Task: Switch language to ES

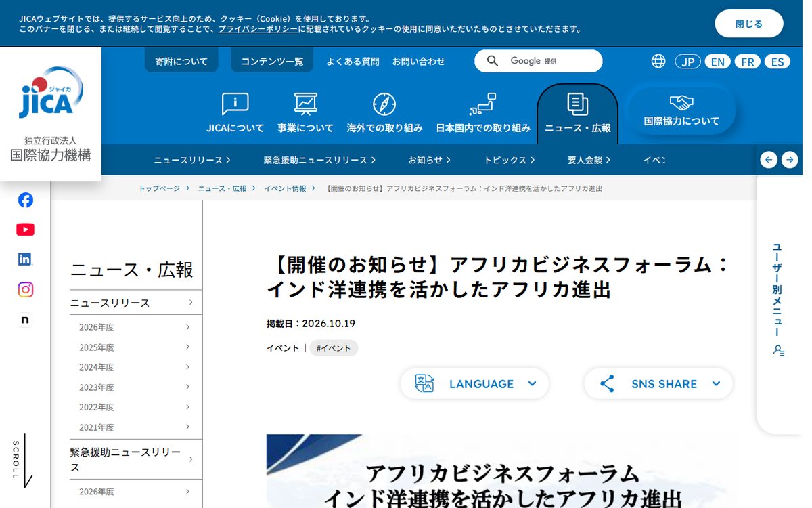Action: click(x=777, y=62)
